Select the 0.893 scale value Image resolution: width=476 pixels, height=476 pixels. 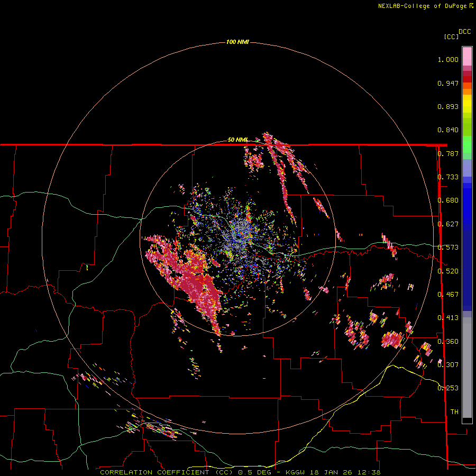[448, 106]
